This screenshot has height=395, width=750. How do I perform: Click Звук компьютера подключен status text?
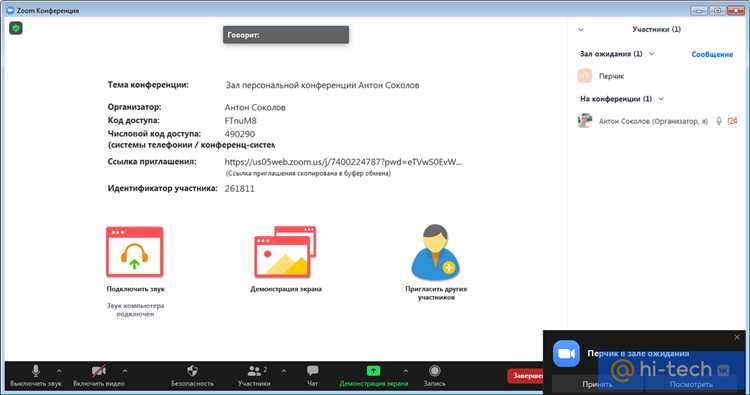(135, 310)
